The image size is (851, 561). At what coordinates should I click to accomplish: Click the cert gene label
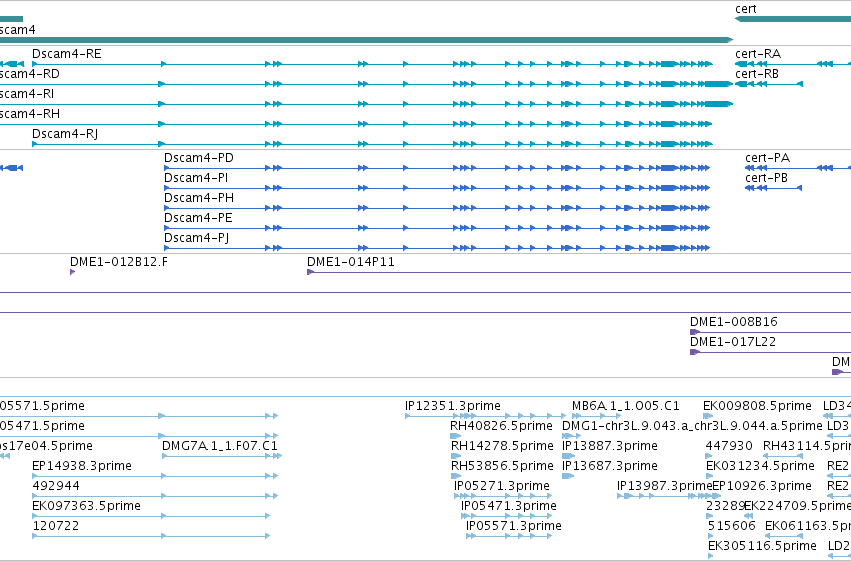[x=745, y=9]
